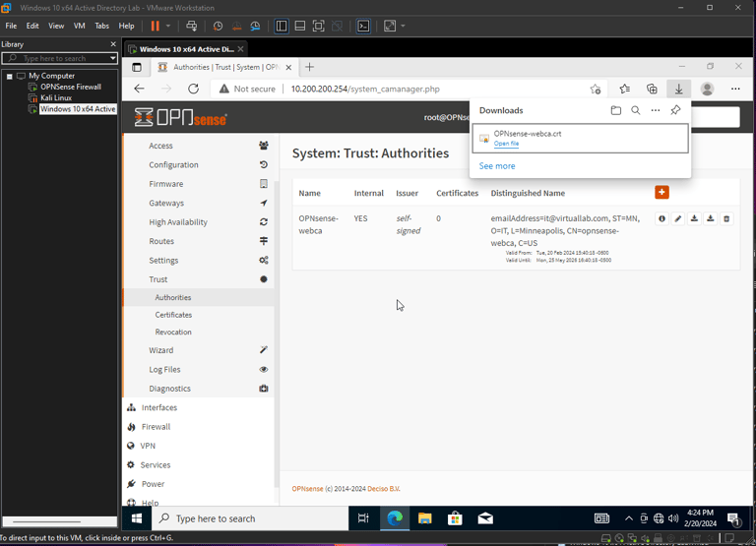
Task: Show hidden system tray icons
Action: click(x=629, y=518)
